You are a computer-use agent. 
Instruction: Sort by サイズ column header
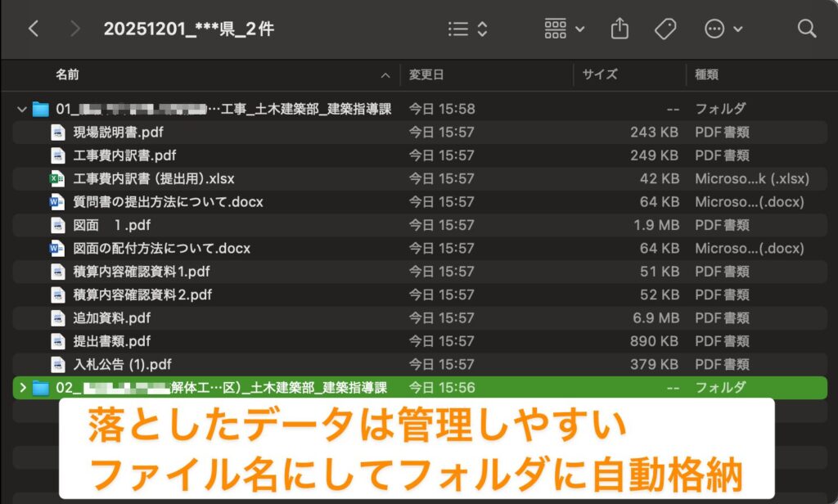tap(599, 74)
